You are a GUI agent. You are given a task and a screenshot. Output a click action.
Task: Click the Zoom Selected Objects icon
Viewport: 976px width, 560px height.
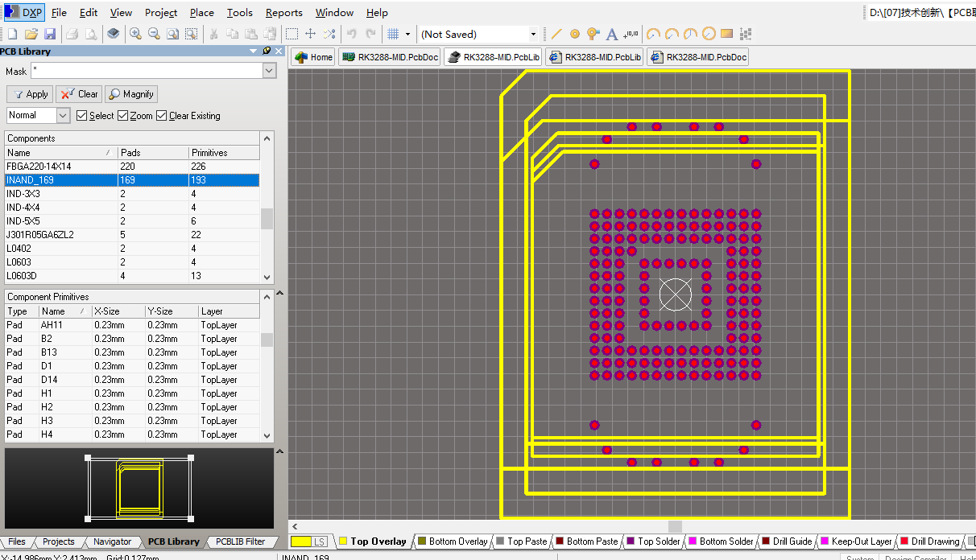pos(191,34)
